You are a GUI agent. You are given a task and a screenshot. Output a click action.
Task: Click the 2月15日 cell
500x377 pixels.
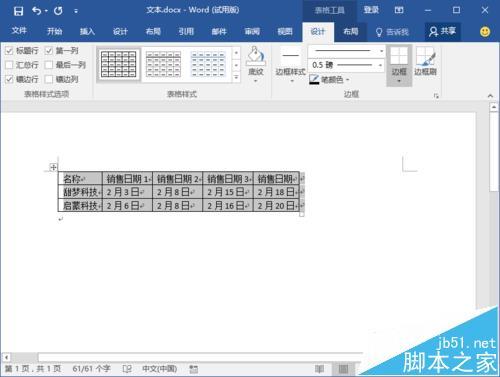point(228,192)
